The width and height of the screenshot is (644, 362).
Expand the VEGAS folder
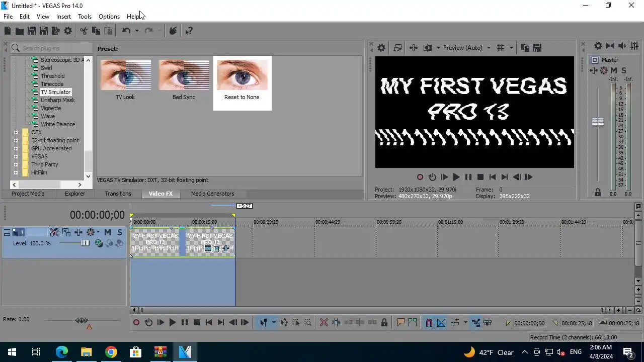click(x=16, y=157)
